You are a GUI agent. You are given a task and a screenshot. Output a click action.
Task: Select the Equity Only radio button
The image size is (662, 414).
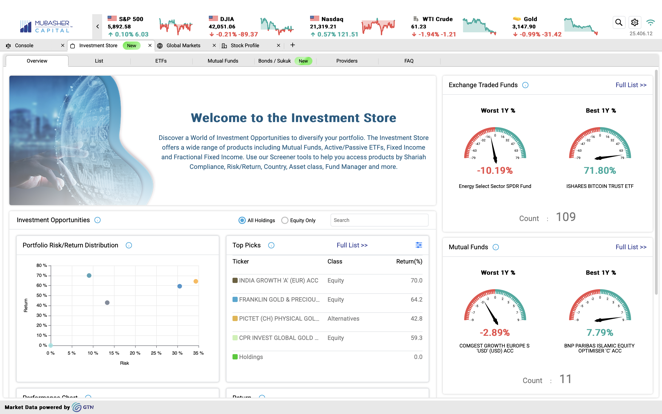tap(285, 220)
